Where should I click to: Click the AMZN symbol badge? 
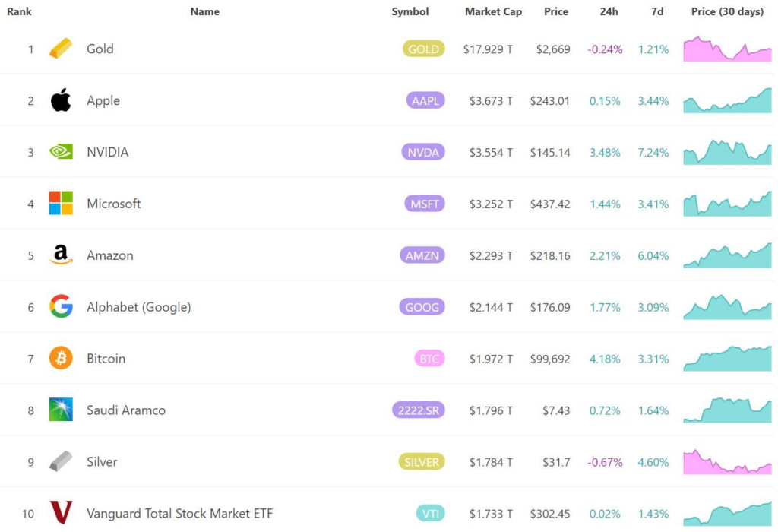pyautogui.click(x=422, y=255)
